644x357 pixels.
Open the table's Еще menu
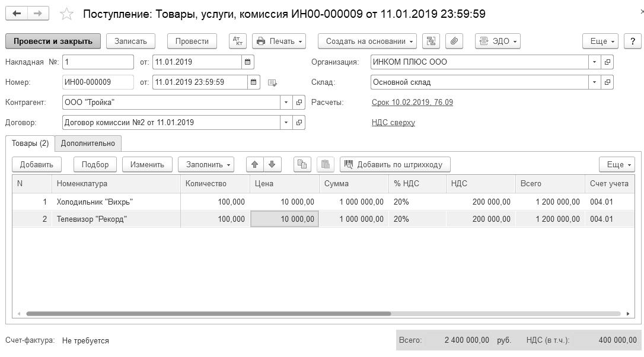point(617,164)
